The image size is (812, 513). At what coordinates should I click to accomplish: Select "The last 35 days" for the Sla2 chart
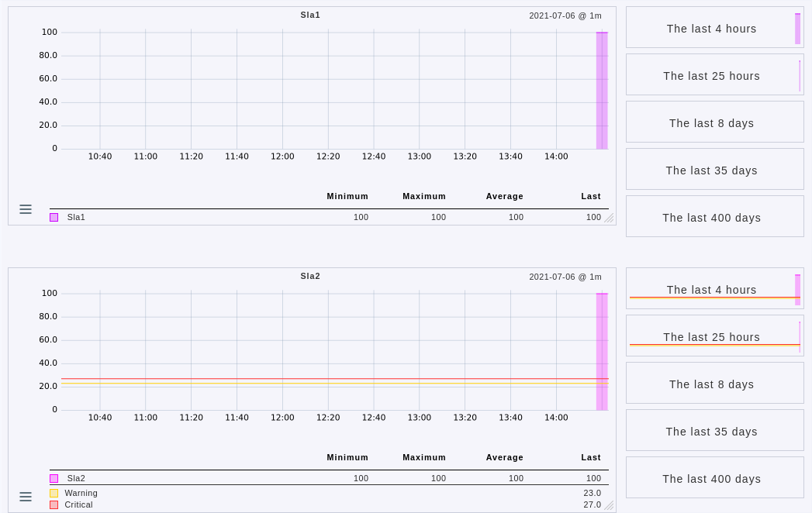(x=711, y=431)
